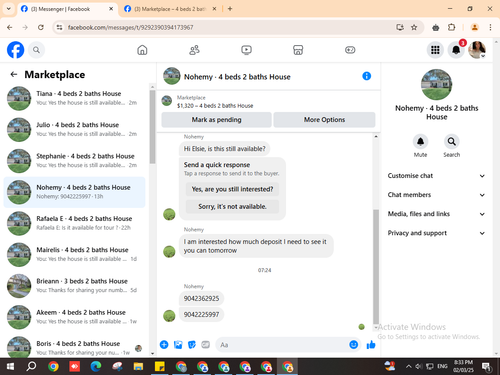
Task: Send quick reply 'Sorry, it's not available.'
Action: (232, 206)
